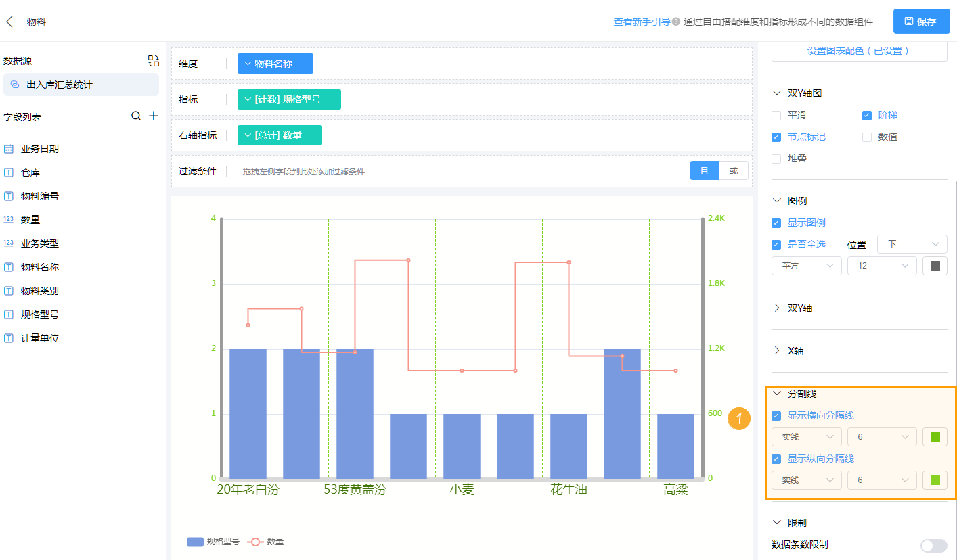Click the search icon in the field list
The image size is (957, 560).
pos(137,116)
